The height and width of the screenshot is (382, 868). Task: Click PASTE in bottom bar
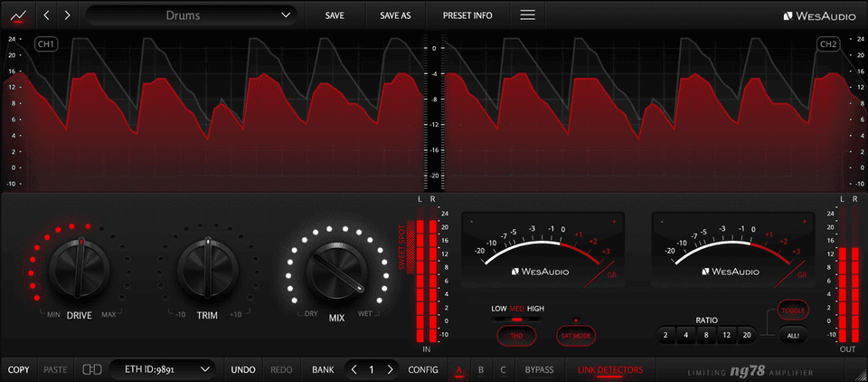coord(55,369)
